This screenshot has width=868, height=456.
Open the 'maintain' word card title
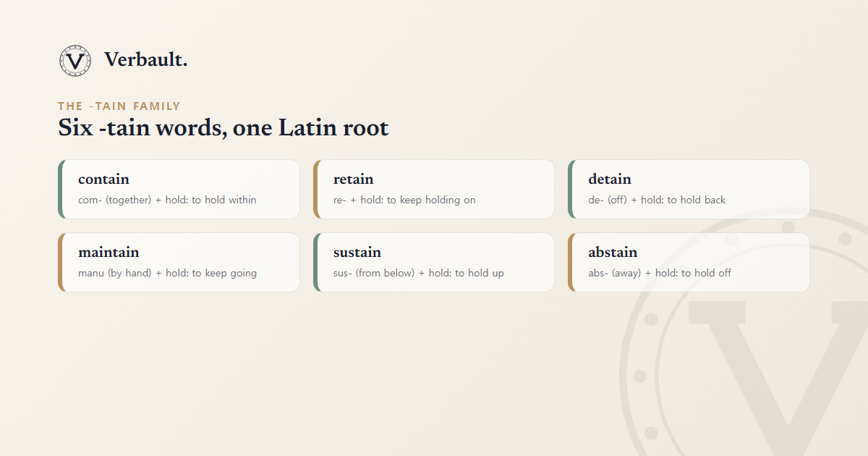tap(109, 253)
